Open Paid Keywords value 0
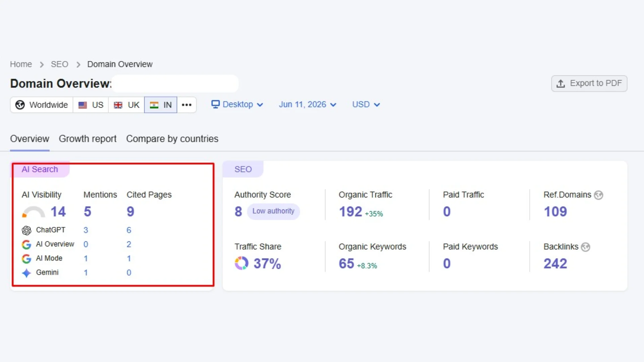The width and height of the screenshot is (644, 362). (447, 263)
